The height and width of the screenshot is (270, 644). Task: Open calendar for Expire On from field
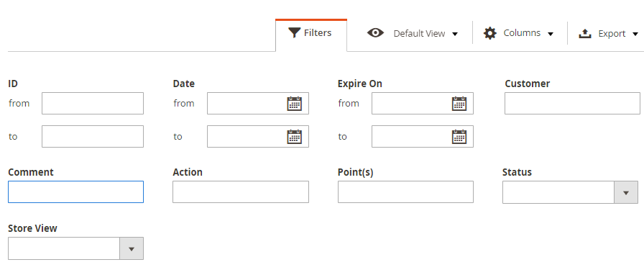point(459,103)
